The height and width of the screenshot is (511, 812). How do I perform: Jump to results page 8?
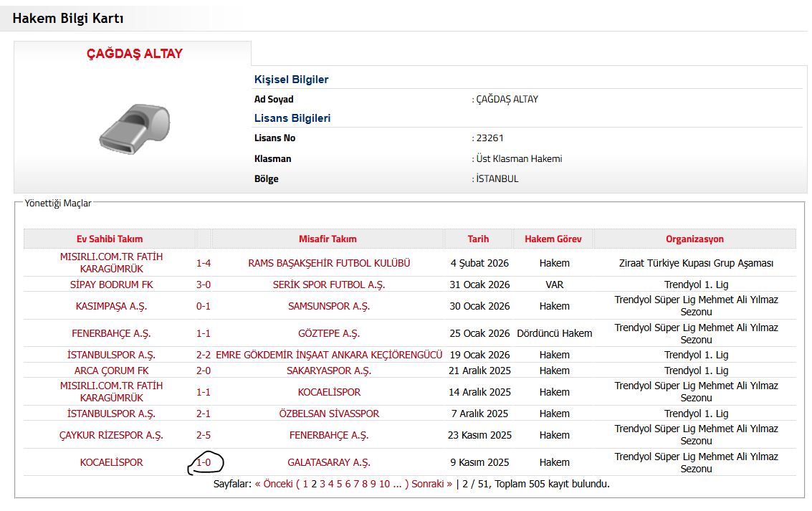click(365, 484)
